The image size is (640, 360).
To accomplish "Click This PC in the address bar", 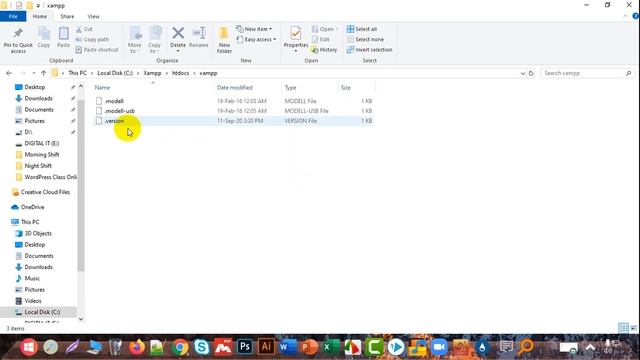I will [77, 73].
